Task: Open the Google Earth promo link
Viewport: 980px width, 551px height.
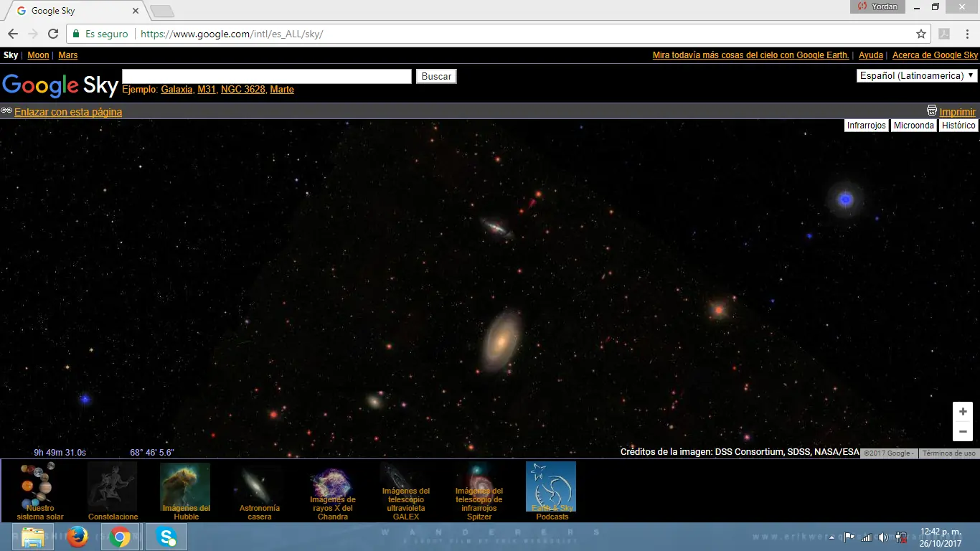Action: click(751, 55)
